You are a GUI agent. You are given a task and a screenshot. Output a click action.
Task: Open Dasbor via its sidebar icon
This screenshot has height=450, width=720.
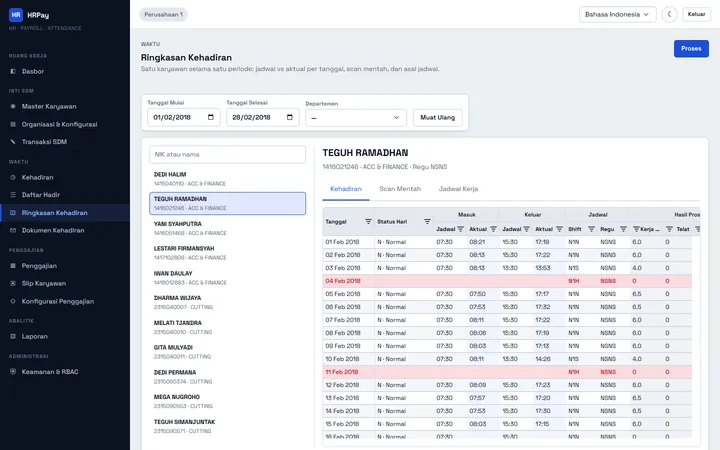point(13,71)
